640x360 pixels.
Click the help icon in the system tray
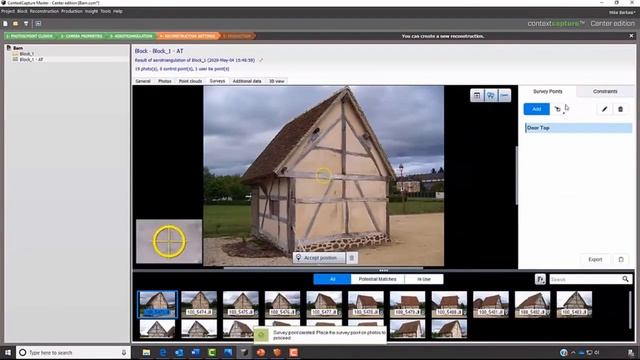564,353
